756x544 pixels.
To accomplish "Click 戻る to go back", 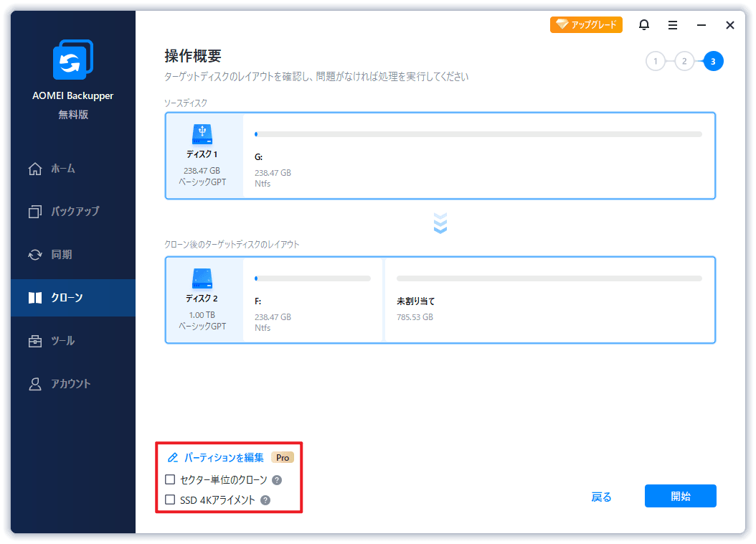I will pyautogui.click(x=601, y=496).
